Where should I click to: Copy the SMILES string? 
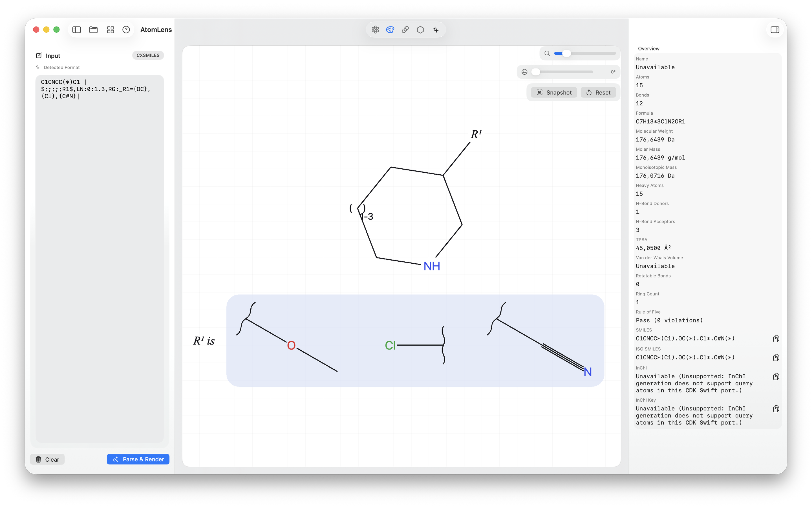pyautogui.click(x=776, y=338)
